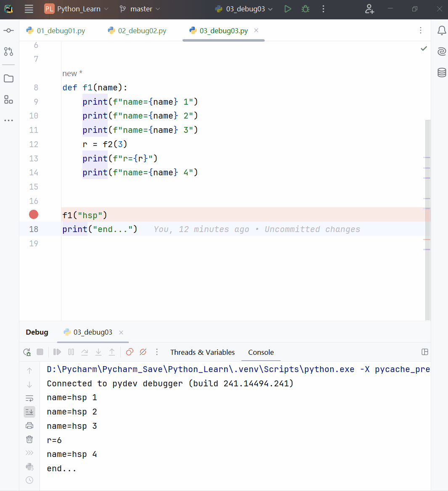View all breakpoints

click(x=130, y=352)
